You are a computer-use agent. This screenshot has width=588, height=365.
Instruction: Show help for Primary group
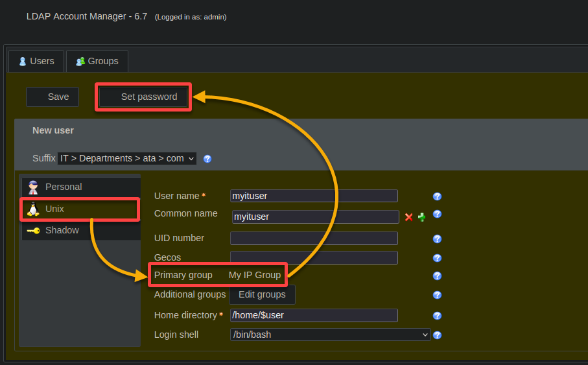click(x=437, y=276)
